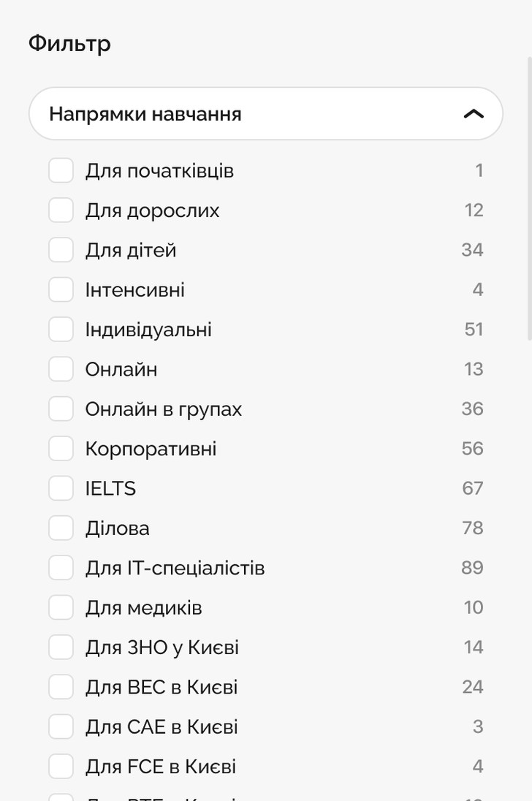Click the Напрямки навчання dropdown header

tap(266, 113)
